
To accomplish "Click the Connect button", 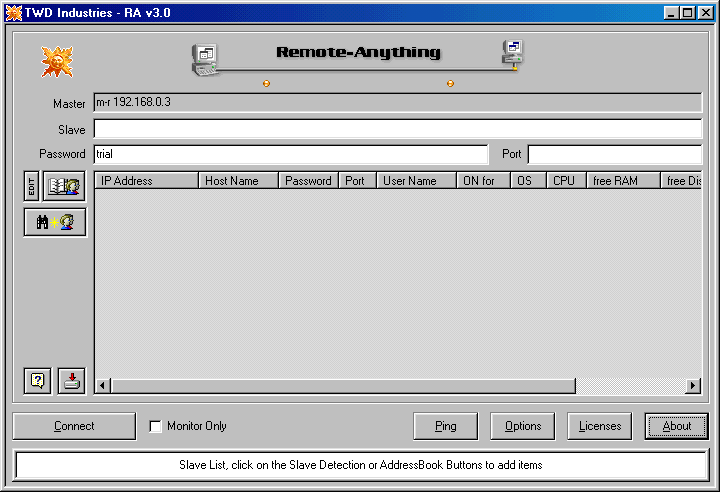I will click(x=74, y=426).
